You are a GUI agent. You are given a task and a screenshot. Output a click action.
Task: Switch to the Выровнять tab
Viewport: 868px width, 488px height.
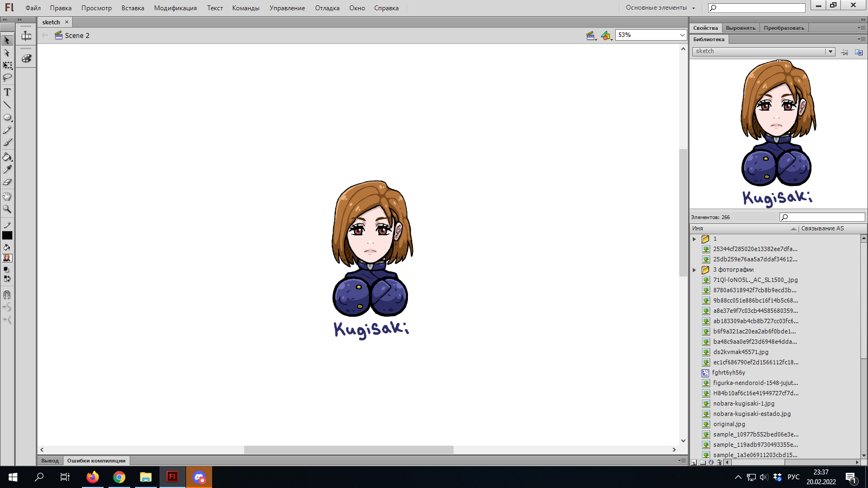pyautogui.click(x=741, y=28)
